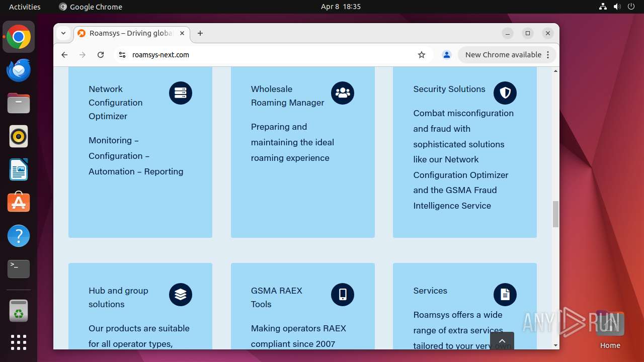
Task: Go forward using the browser arrow
Action: [x=83, y=55]
